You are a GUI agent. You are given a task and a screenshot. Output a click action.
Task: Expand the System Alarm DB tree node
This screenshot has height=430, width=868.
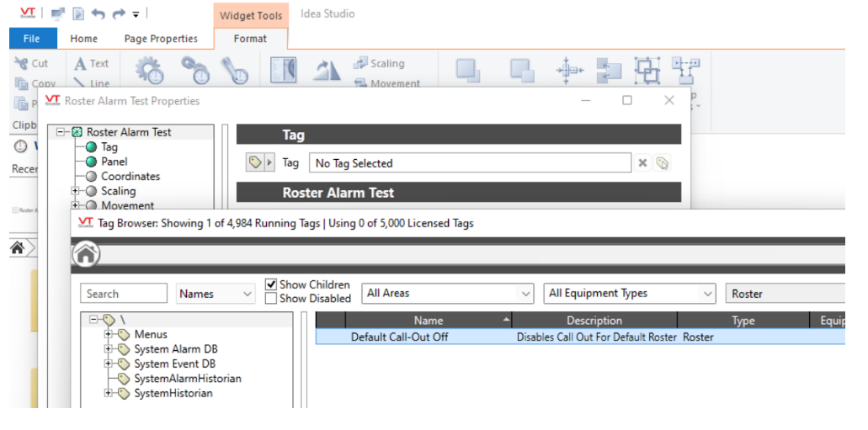click(x=109, y=349)
